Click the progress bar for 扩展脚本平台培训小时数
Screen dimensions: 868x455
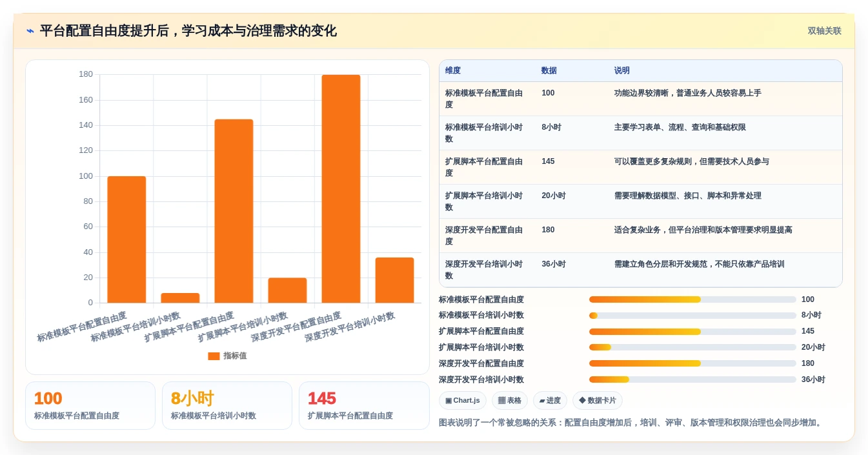coord(692,347)
